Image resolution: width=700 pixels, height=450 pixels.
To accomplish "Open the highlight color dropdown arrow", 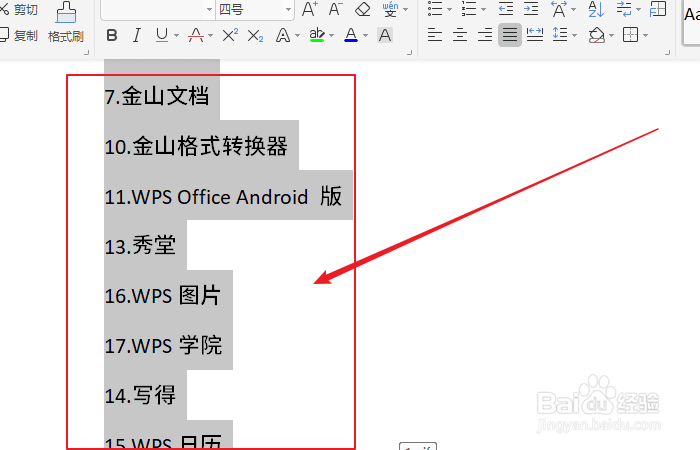I will click(331, 35).
